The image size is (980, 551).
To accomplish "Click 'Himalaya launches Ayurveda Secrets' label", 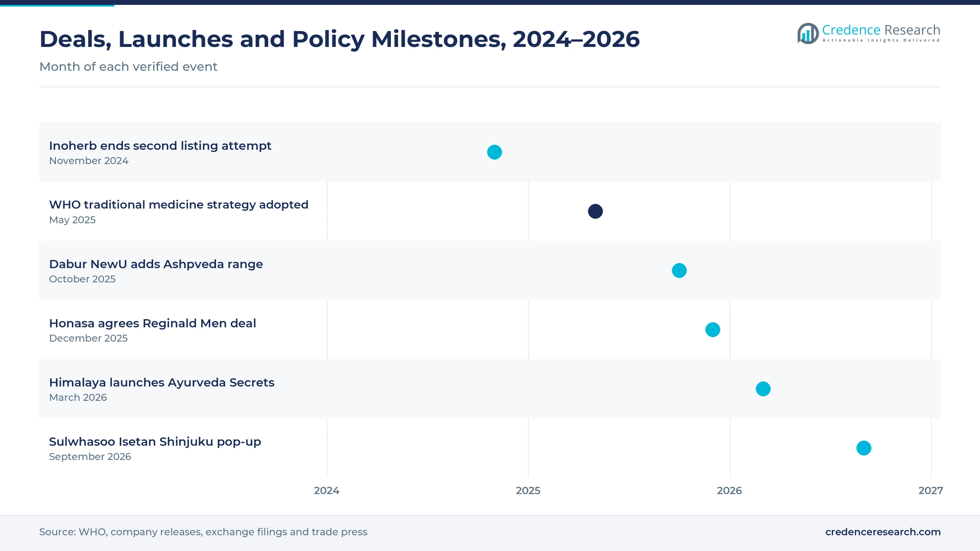I will [x=162, y=382].
